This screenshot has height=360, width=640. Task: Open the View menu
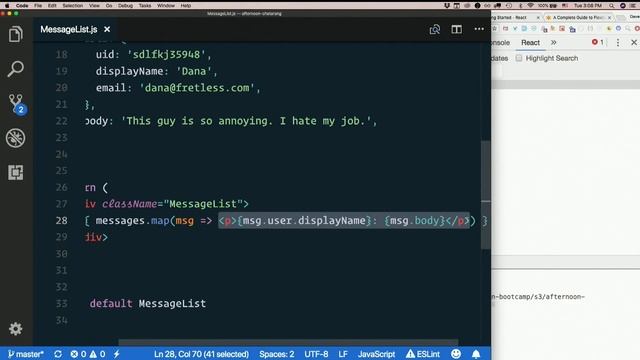coord(94,6)
